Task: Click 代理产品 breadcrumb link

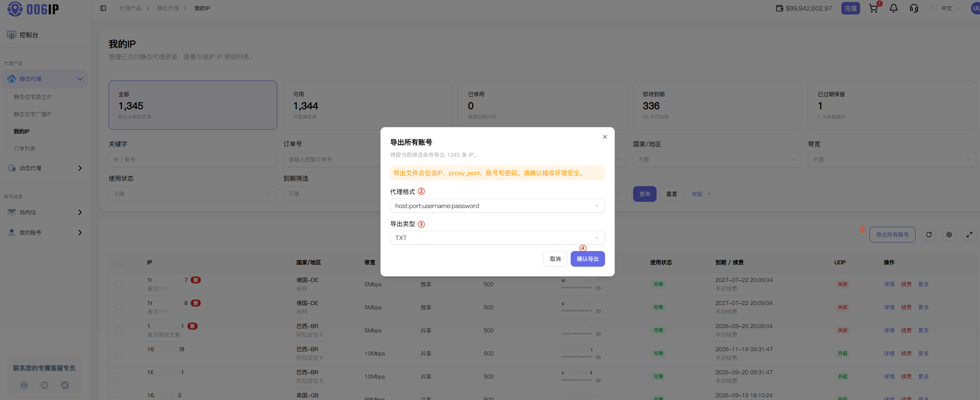Action: coord(130,8)
